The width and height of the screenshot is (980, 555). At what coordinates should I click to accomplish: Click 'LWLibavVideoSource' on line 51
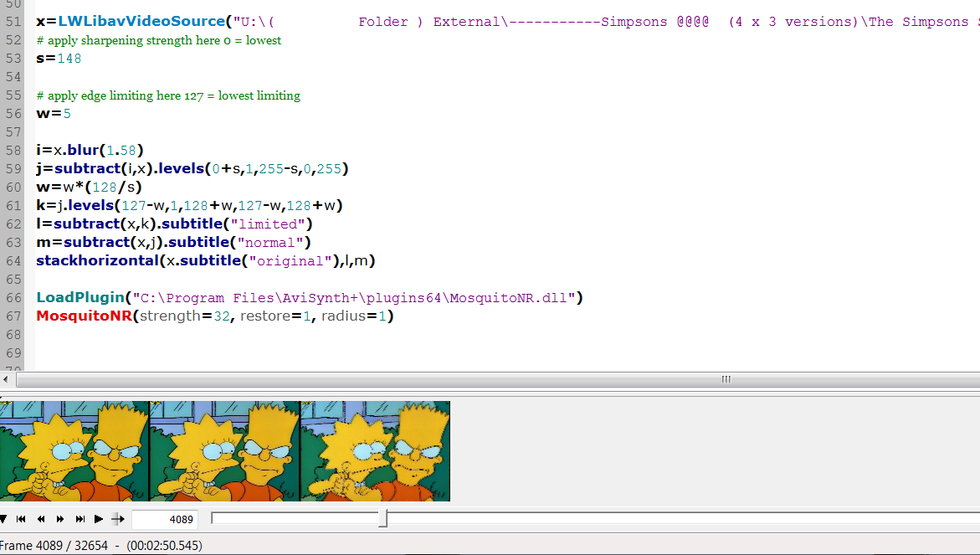click(141, 21)
